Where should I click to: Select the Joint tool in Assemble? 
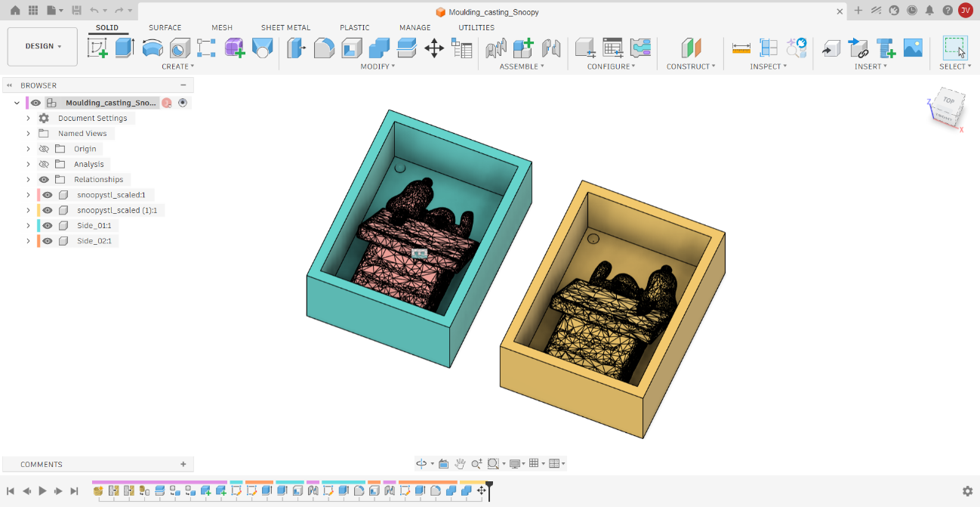(x=496, y=48)
